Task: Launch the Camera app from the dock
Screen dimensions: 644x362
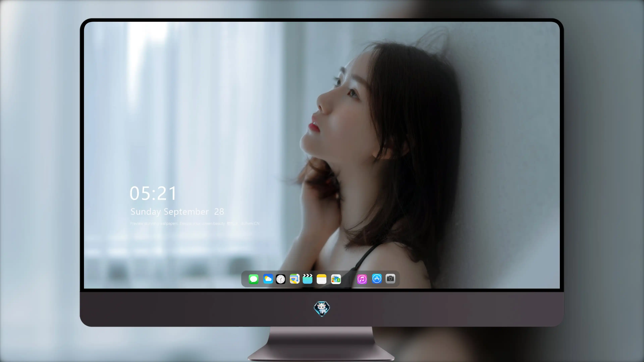Action: (x=390, y=279)
